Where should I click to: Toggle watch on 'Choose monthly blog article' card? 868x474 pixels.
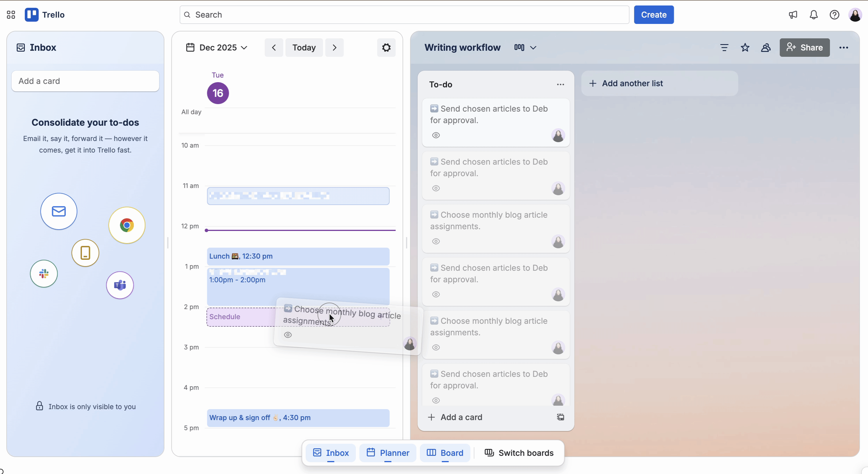point(435,241)
